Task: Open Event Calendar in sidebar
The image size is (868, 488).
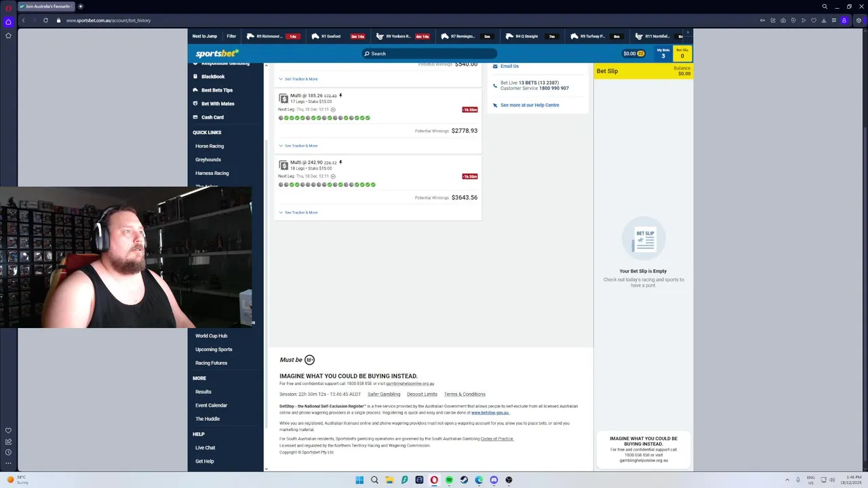Action: click(212, 405)
